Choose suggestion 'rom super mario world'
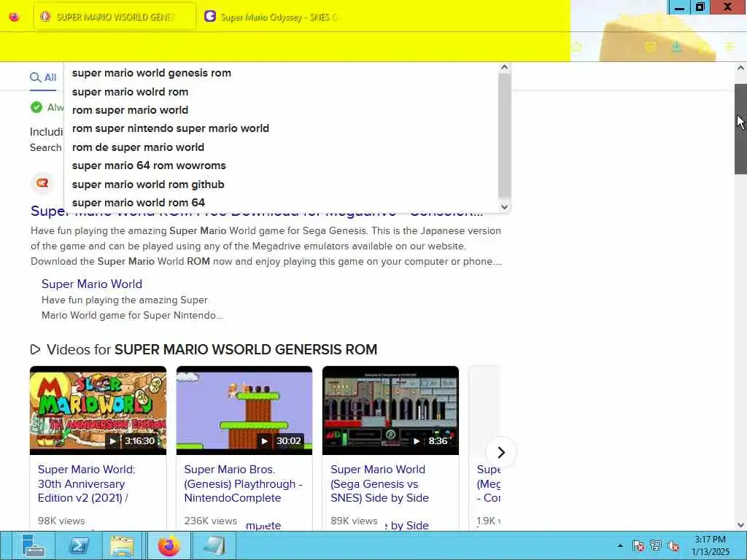Image resolution: width=747 pixels, height=560 pixels. click(130, 110)
